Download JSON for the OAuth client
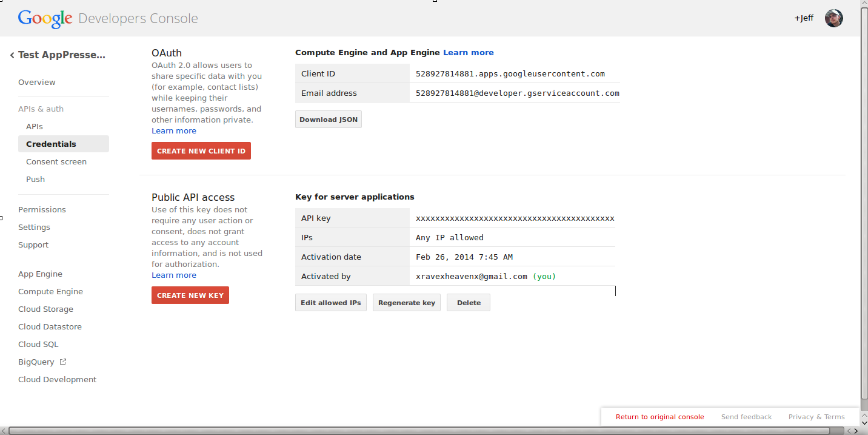 point(328,120)
